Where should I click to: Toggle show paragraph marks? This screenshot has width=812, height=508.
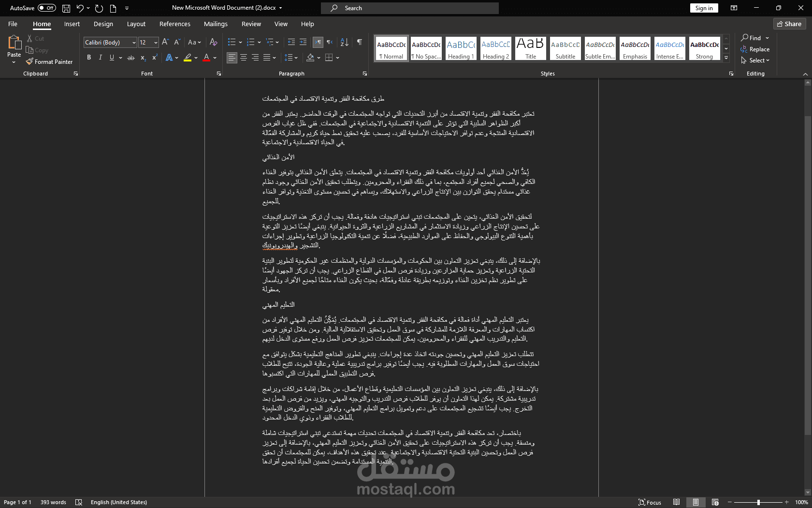[x=360, y=42]
